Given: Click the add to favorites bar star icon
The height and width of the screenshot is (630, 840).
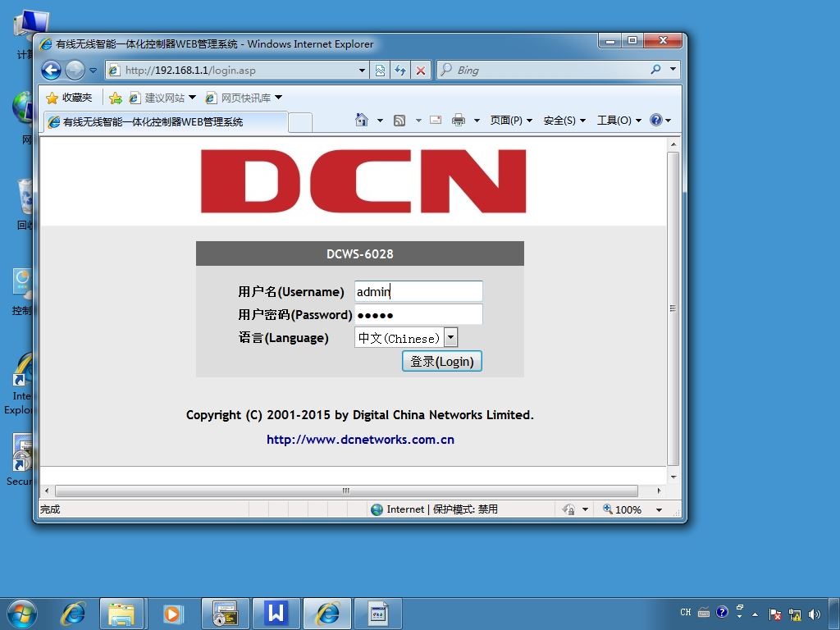Looking at the screenshot, I should click(x=115, y=98).
